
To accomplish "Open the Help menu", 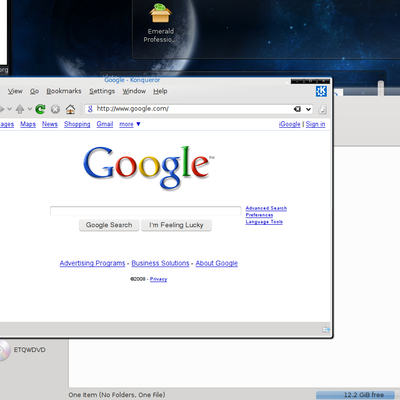I will pos(160,91).
